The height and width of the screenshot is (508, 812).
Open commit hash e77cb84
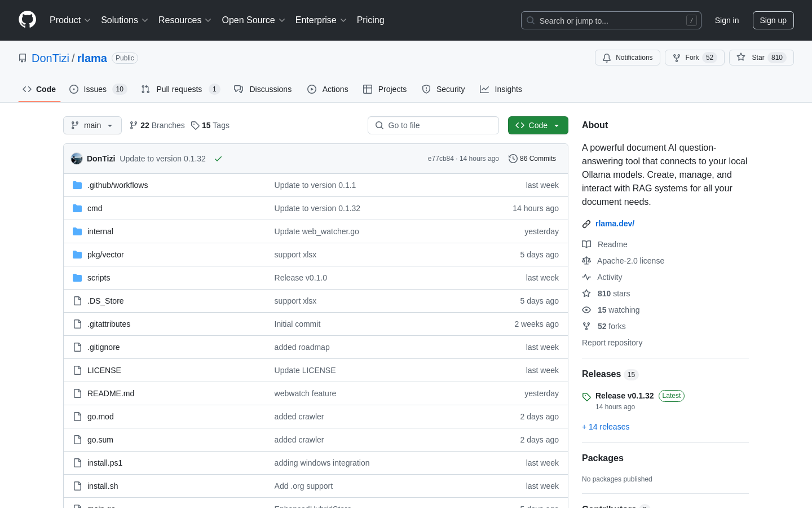click(440, 159)
